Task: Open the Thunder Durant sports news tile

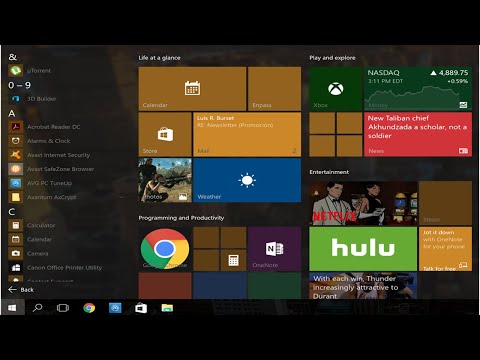Action: (363, 286)
